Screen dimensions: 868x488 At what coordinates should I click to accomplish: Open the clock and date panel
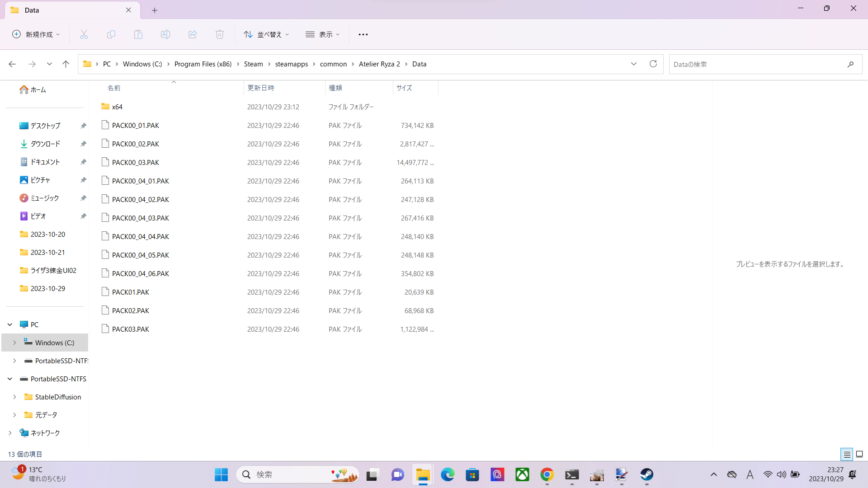point(826,474)
